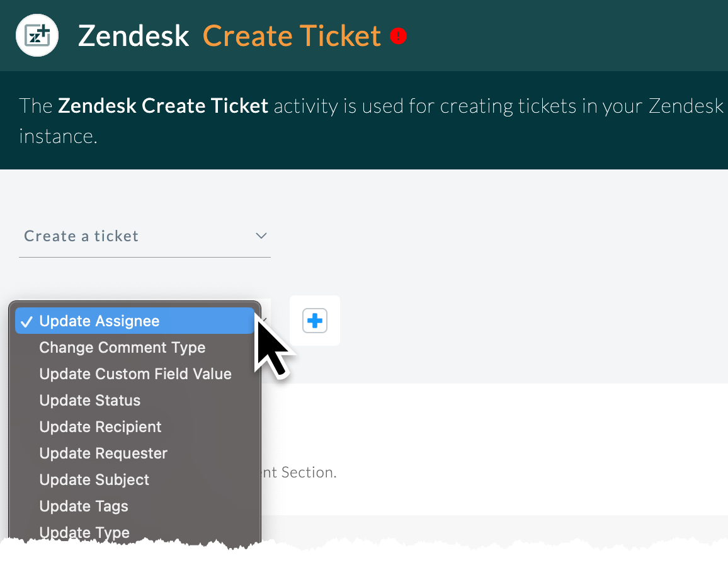The image size is (728, 582).
Task: Click the red error badge next to Create Ticket
Action: point(398,36)
